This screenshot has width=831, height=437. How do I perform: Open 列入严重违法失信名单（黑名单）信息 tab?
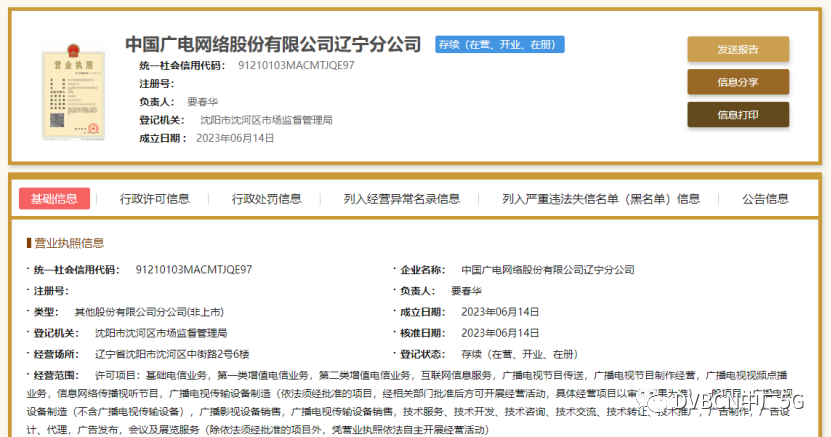click(601, 199)
